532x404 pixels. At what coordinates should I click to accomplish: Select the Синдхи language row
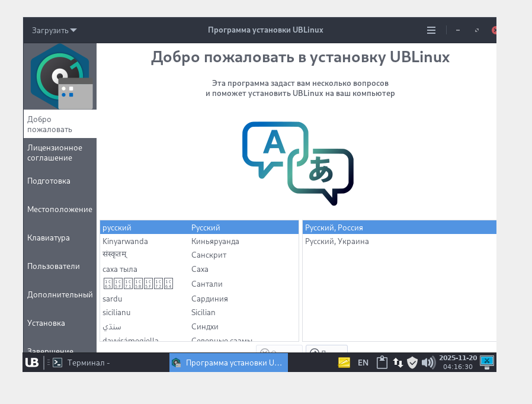pyautogui.click(x=199, y=326)
